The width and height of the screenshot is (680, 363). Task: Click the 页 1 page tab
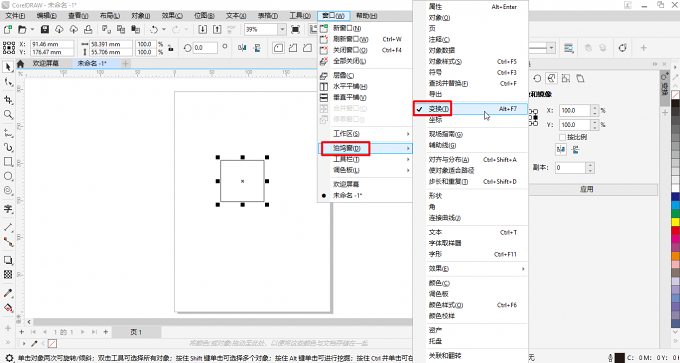pyautogui.click(x=136, y=332)
